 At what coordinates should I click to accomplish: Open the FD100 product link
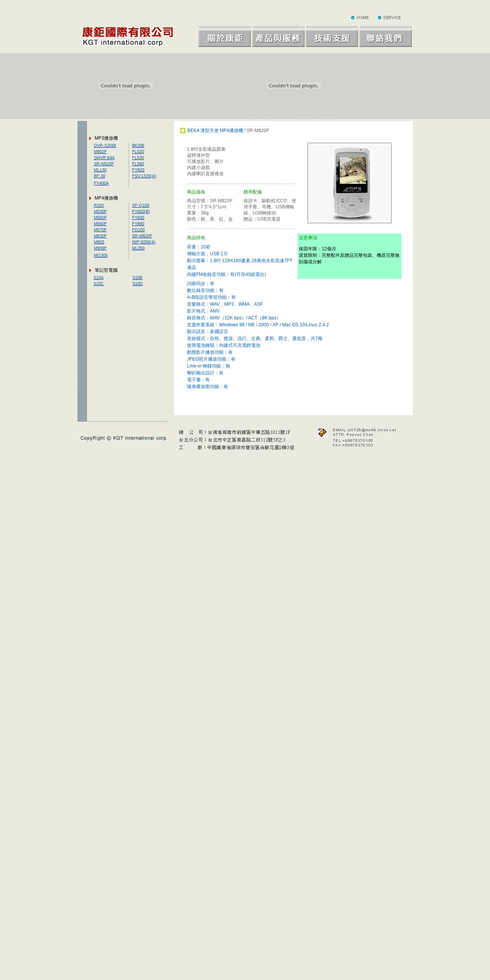coord(139,230)
